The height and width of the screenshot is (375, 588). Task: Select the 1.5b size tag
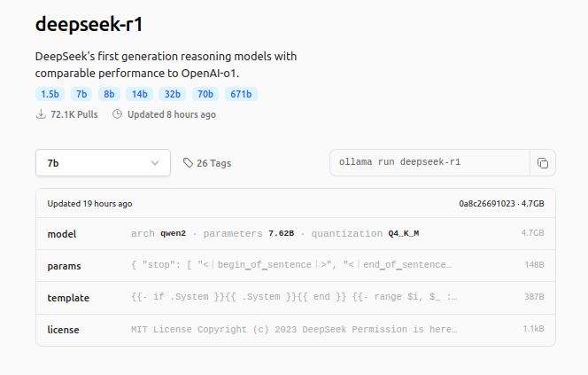[50, 94]
